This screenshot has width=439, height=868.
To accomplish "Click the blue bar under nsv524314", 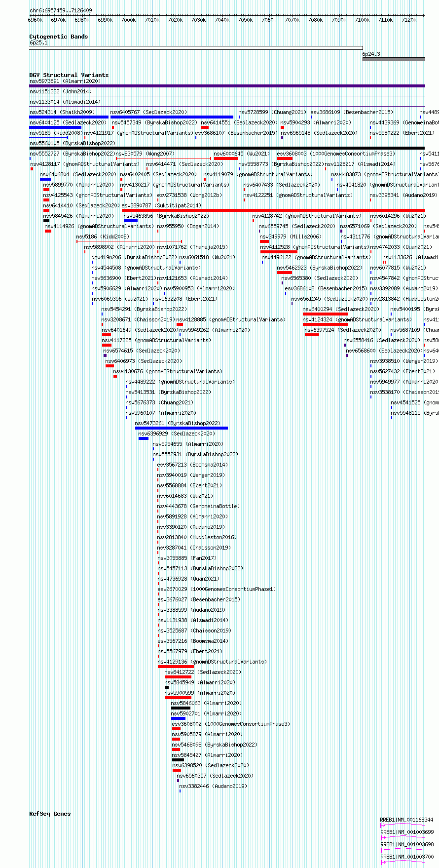I will pyautogui.click(x=69, y=117).
